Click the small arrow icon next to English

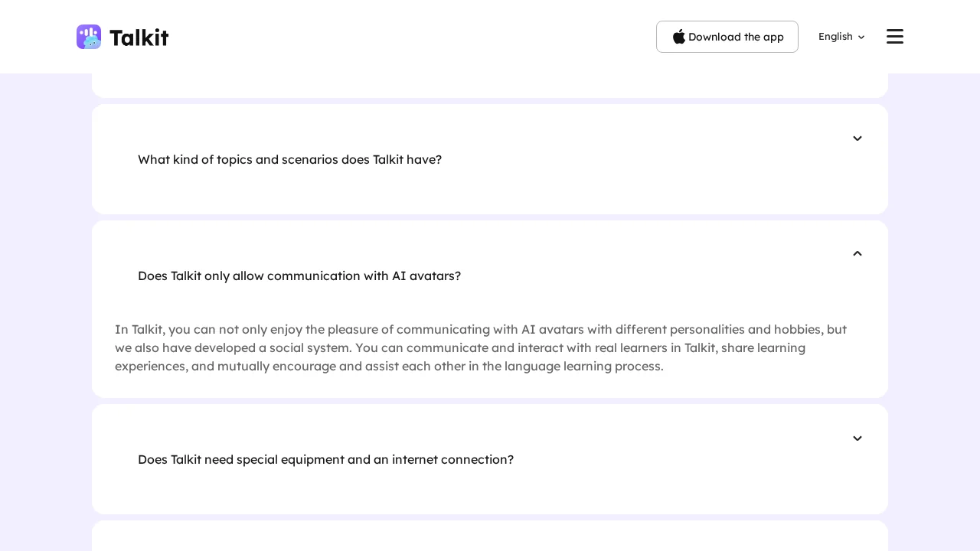(x=861, y=37)
